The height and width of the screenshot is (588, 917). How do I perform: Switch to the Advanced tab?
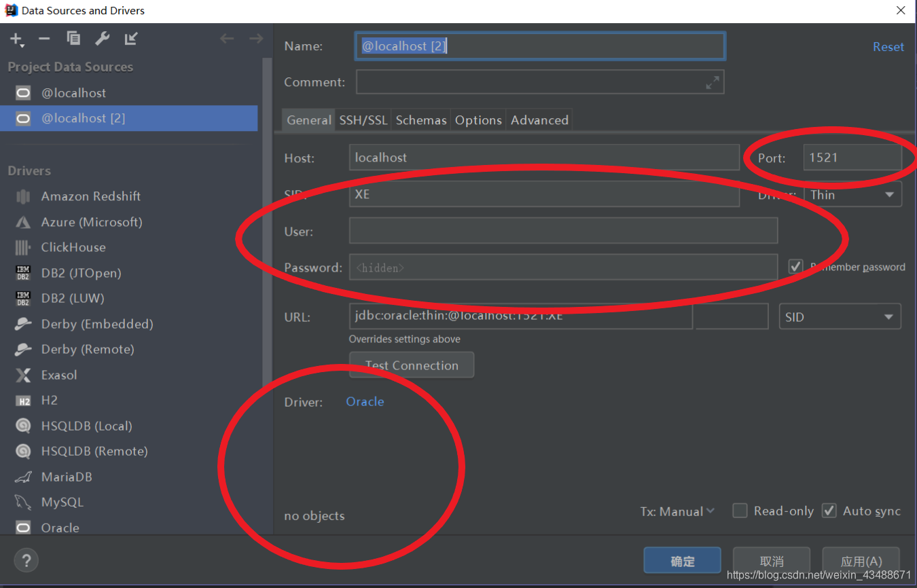(x=539, y=120)
